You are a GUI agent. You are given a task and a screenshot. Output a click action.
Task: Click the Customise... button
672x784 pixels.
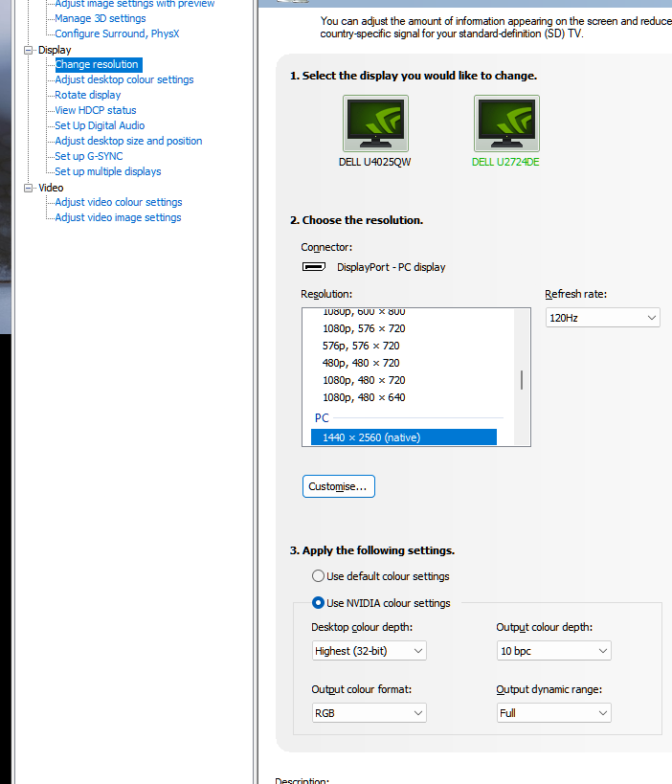click(x=338, y=486)
